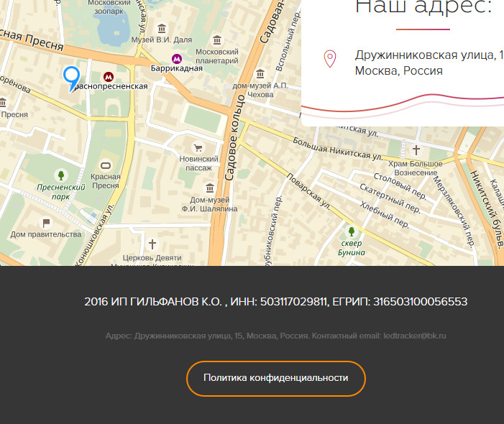
Task: Click the Большая Никитская ул. street label
Action: coord(337,149)
